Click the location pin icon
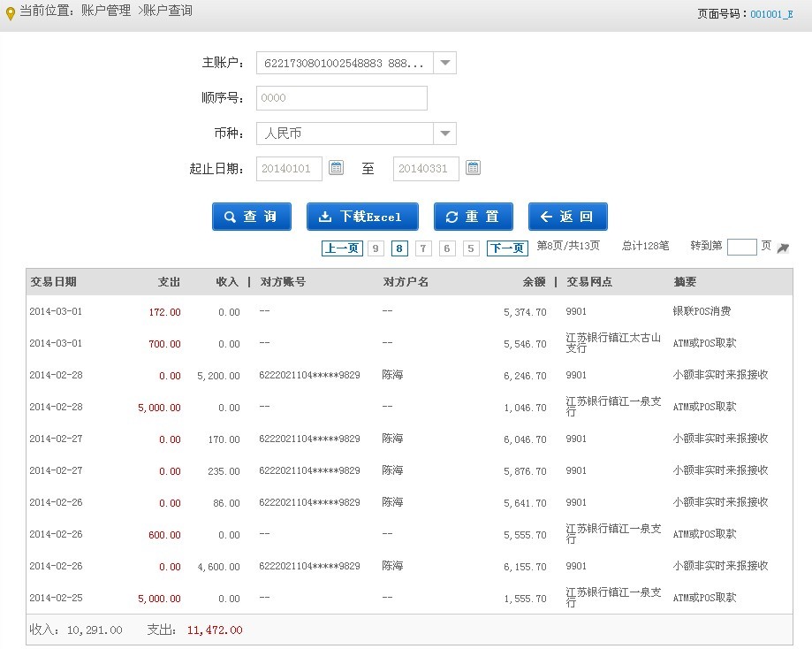Viewport: 812px width, 649px height. [x=10, y=13]
